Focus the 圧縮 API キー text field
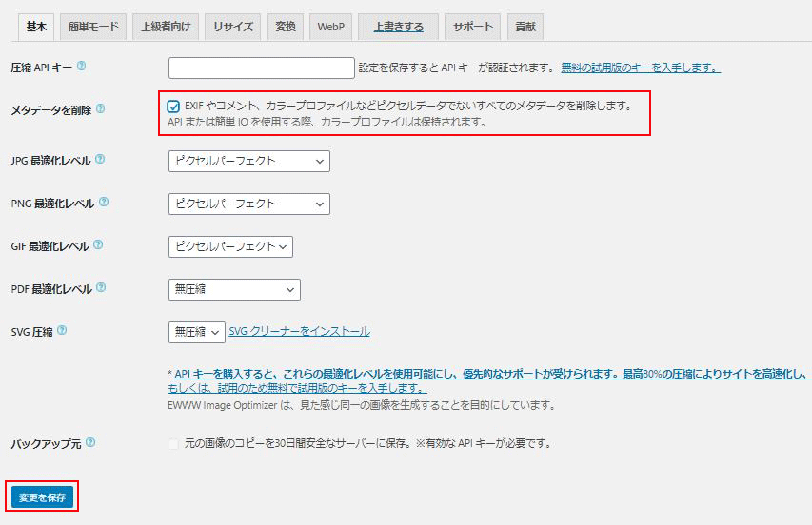 pyautogui.click(x=261, y=68)
